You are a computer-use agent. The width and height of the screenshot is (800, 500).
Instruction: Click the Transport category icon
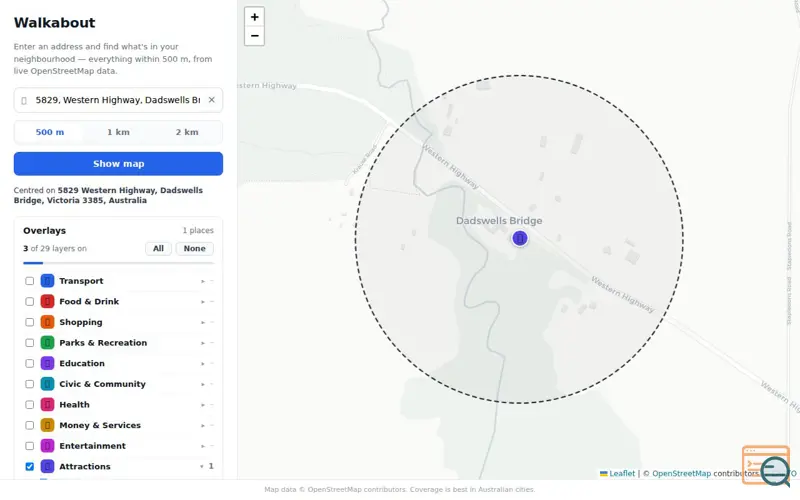tap(47, 281)
